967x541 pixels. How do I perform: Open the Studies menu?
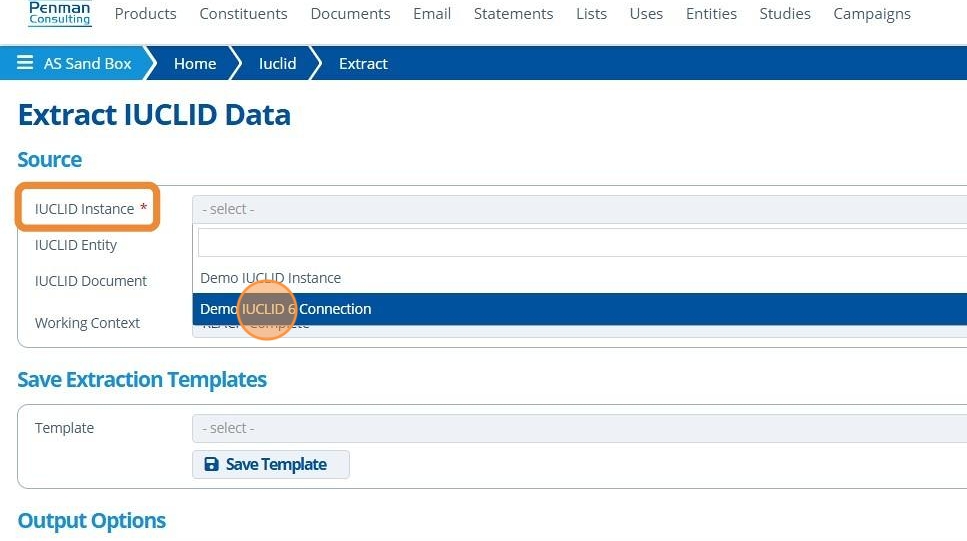tap(785, 14)
